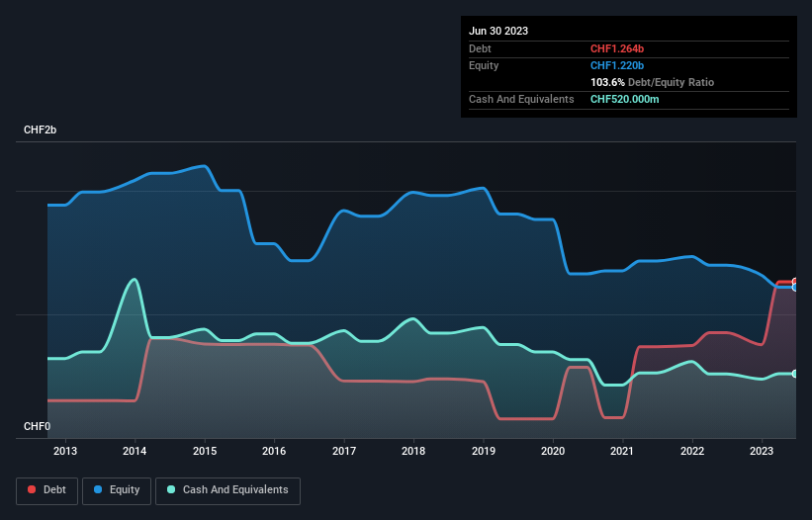
Task: Select the red Debt endpoint marker on chart
Action: click(x=795, y=282)
